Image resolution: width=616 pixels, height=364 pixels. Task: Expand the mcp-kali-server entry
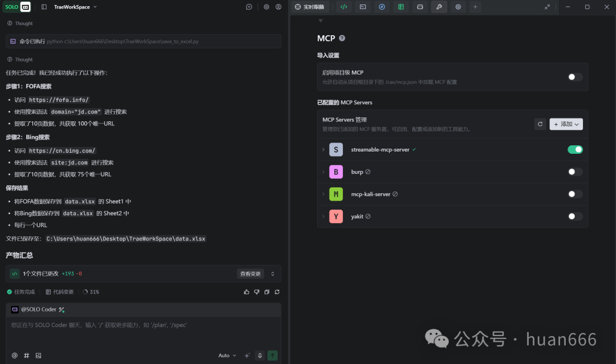click(323, 194)
